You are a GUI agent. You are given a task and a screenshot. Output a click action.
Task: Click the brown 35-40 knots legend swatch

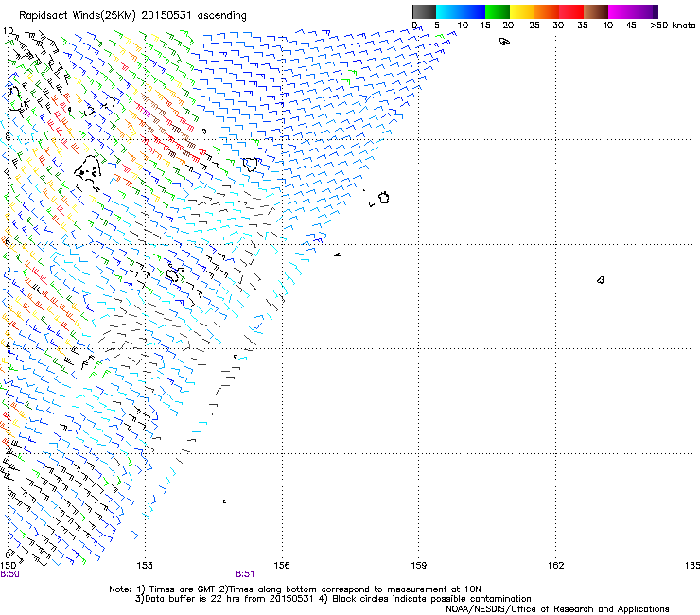596,11
